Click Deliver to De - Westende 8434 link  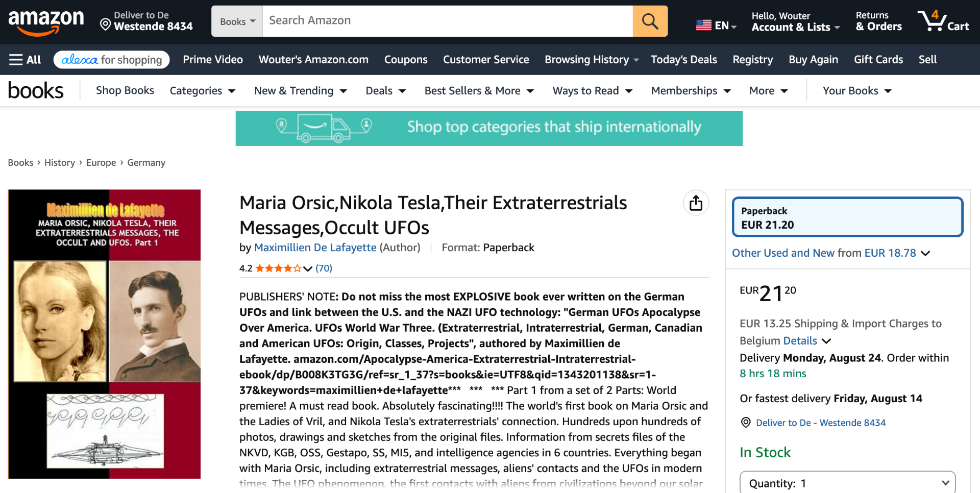(821, 423)
